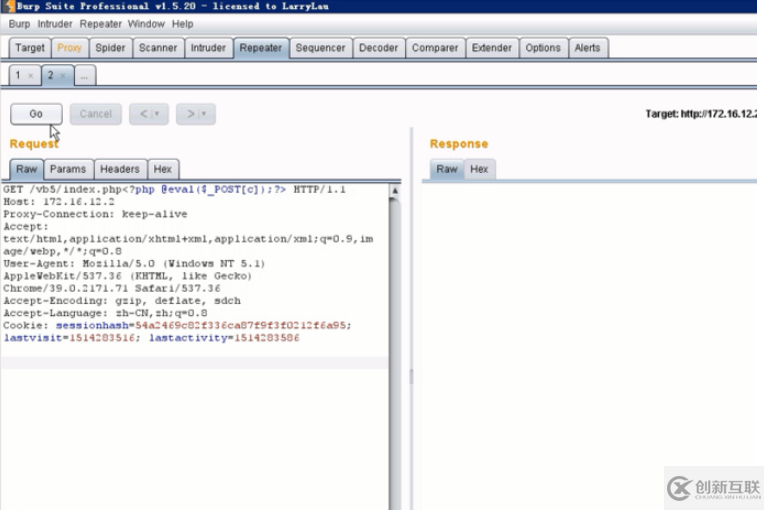
Task: Select the Request Headers view tab
Action: [x=120, y=169]
